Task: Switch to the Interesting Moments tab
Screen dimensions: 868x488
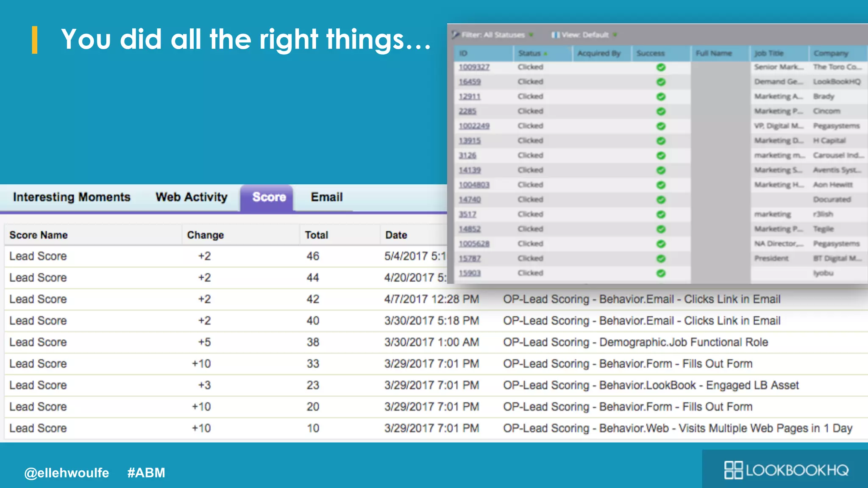Action: tap(72, 197)
